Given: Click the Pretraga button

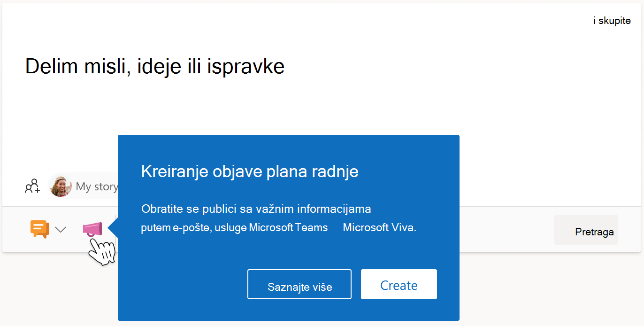Looking at the screenshot, I should 586,230.
